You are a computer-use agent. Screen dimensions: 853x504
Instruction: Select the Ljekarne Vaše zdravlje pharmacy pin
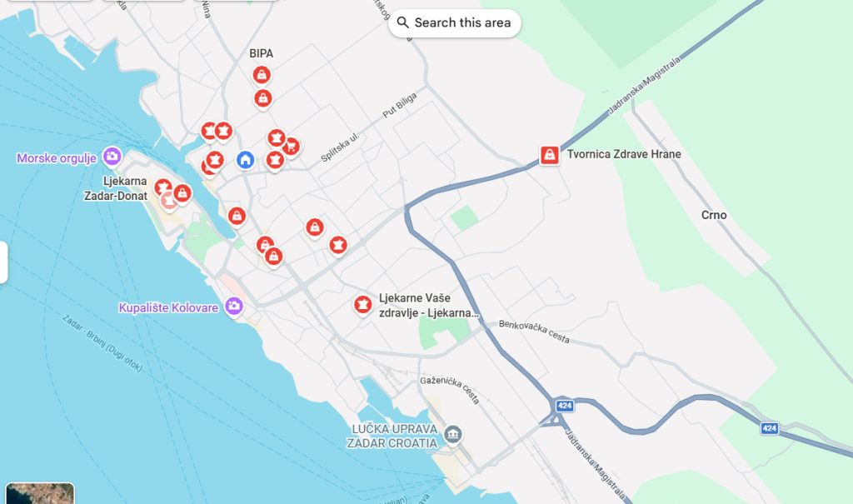pos(363,306)
